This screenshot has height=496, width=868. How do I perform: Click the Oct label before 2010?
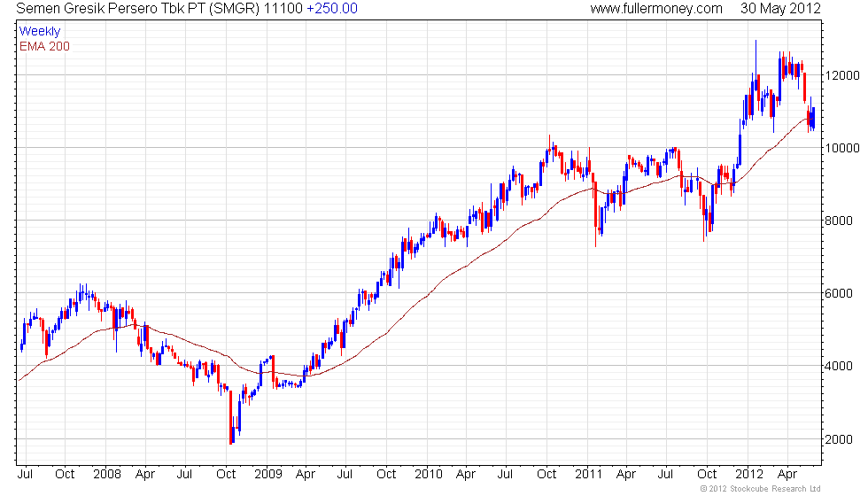point(386,474)
